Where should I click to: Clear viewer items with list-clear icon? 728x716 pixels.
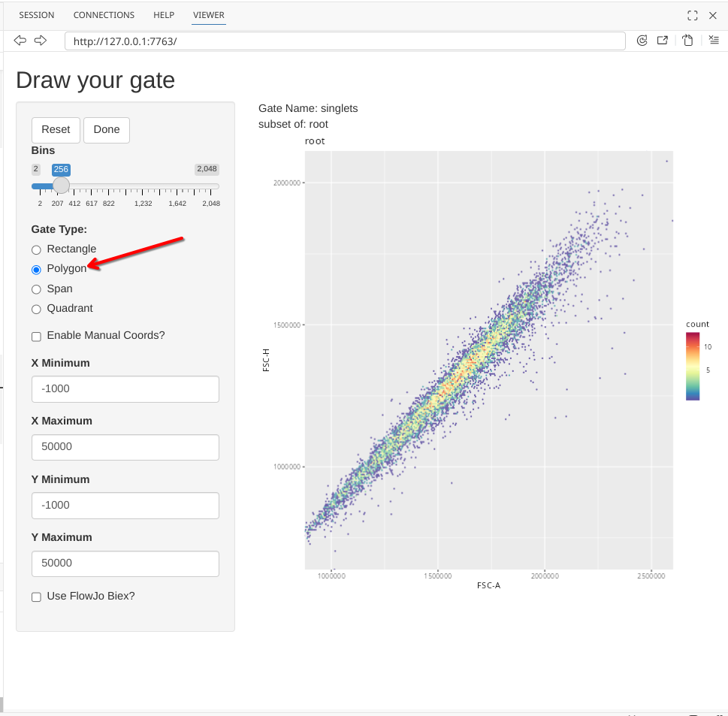click(x=713, y=41)
